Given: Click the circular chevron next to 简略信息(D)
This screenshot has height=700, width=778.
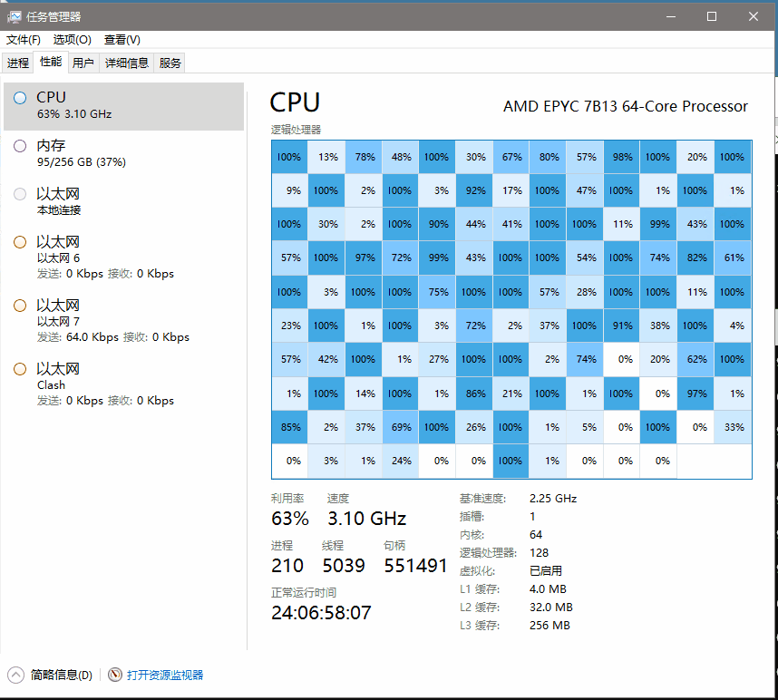Looking at the screenshot, I should [x=18, y=675].
